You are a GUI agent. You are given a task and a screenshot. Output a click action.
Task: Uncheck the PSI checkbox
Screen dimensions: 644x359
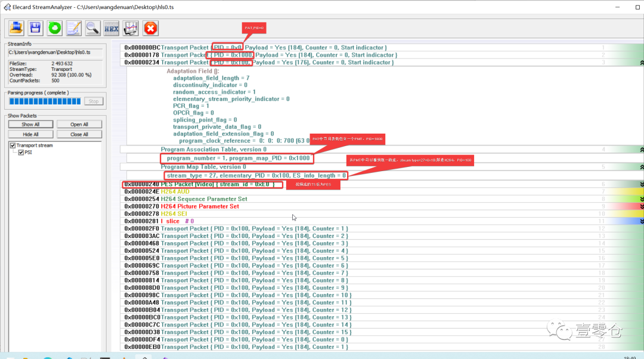21,153
